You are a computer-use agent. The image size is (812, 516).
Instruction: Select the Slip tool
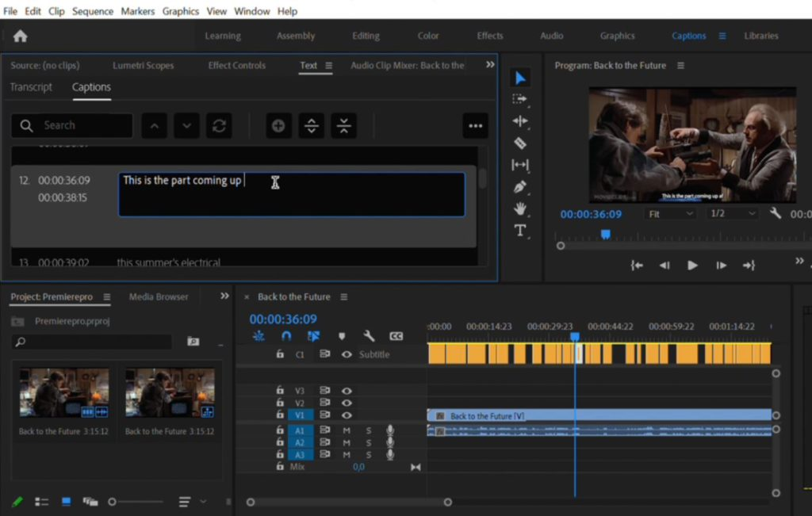coord(520,165)
